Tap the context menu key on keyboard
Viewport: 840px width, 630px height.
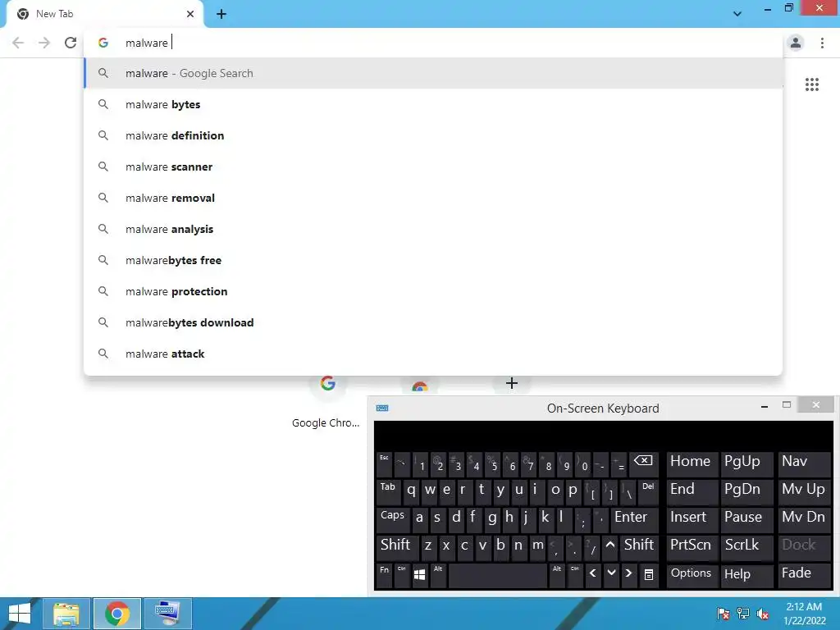(649, 575)
